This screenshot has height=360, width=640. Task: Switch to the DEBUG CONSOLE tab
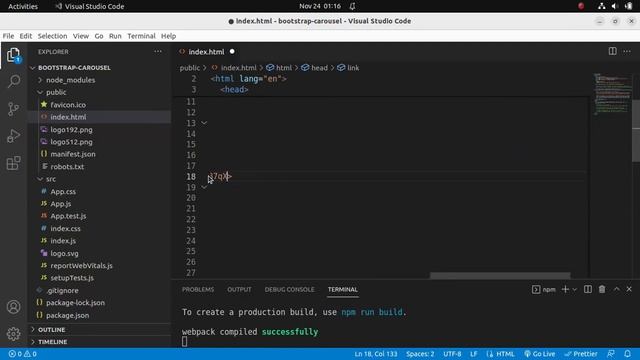coord(289,289)
